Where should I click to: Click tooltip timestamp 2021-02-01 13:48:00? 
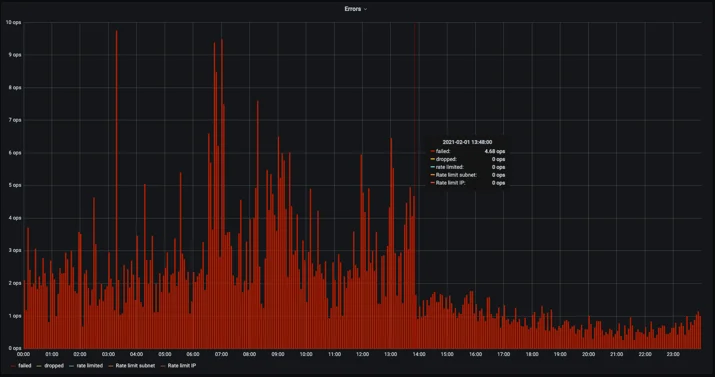[x=467, y=142]
